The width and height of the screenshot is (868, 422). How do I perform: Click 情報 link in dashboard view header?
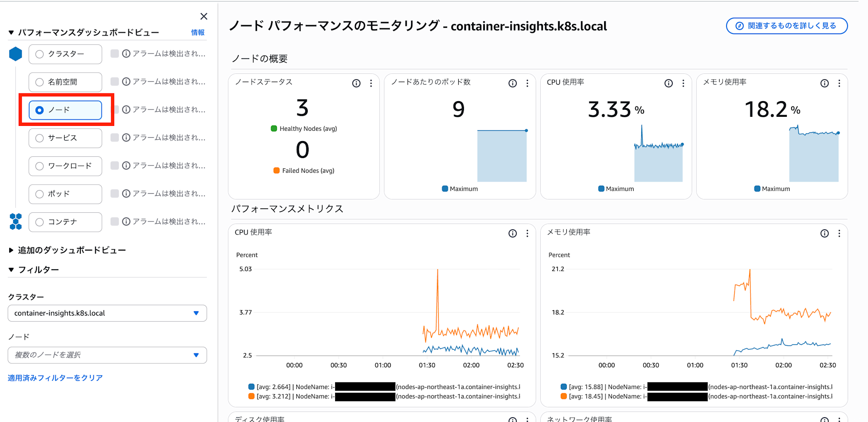click(x=197, y=33)
